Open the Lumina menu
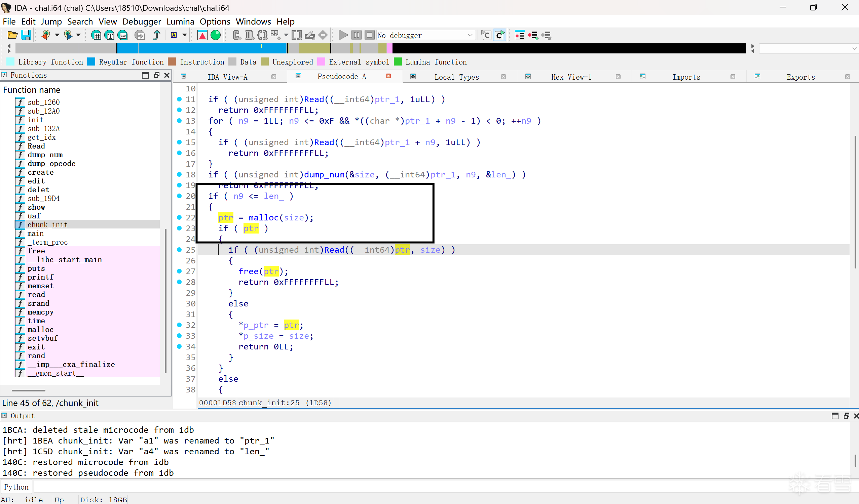The image size is (859, 504). pos(180,22)
